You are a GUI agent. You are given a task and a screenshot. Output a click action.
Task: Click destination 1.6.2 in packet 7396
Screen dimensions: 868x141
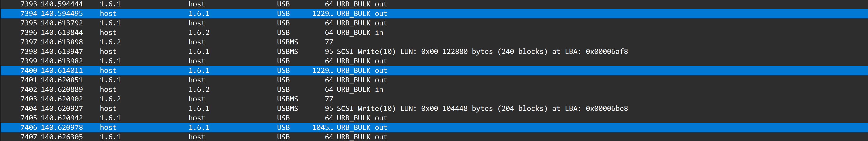point(199,33)
